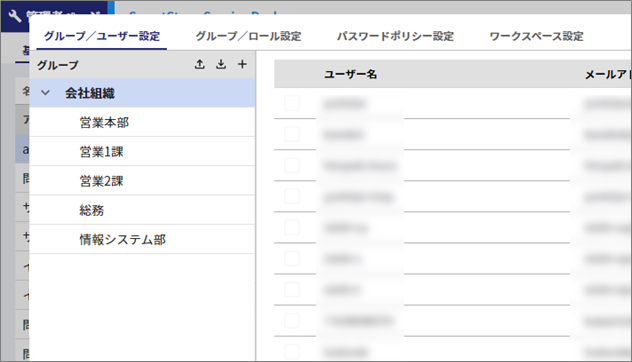632x362 pixels.
Task: Select the 総務 group
Action: 142,210
